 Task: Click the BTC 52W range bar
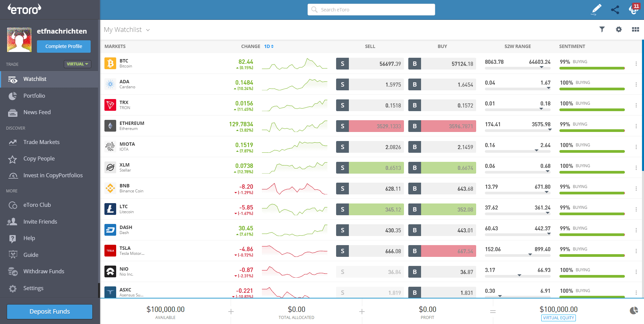518,68
